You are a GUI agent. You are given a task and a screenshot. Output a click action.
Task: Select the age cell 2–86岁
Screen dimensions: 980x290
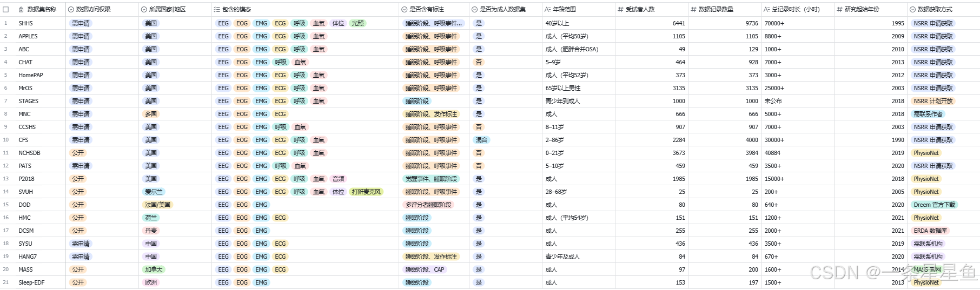tap(579, 140)
